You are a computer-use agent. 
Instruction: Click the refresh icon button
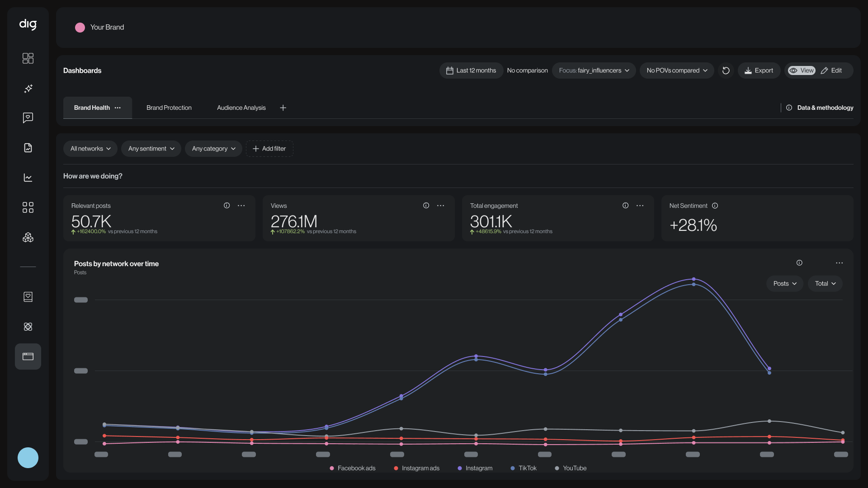pyautogui.click(x=726, y=70)
